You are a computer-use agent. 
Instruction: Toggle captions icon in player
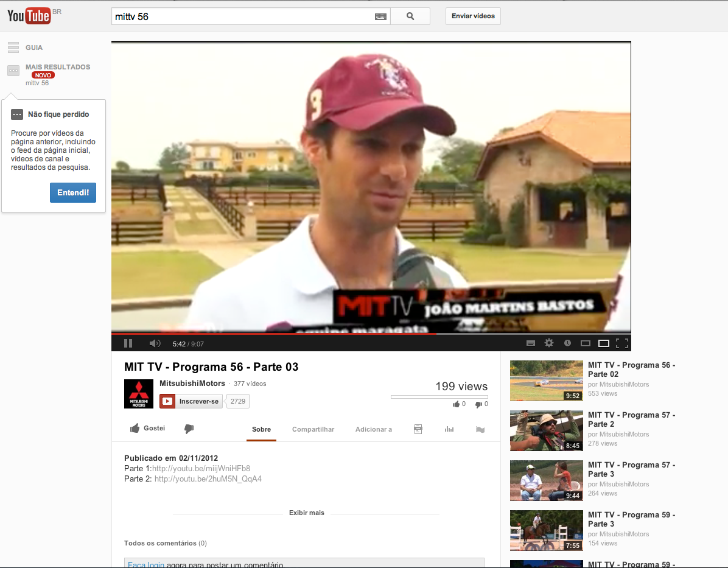[531, 343]
